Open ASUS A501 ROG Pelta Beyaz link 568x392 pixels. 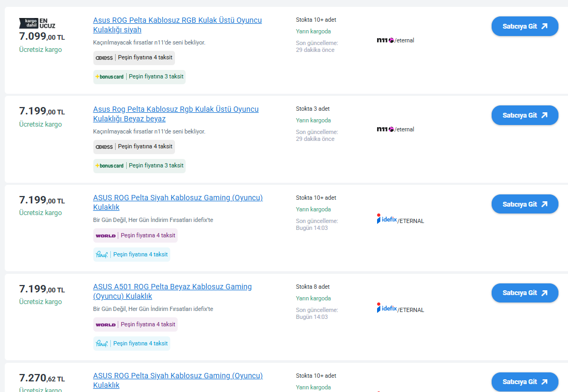[172, 291]
